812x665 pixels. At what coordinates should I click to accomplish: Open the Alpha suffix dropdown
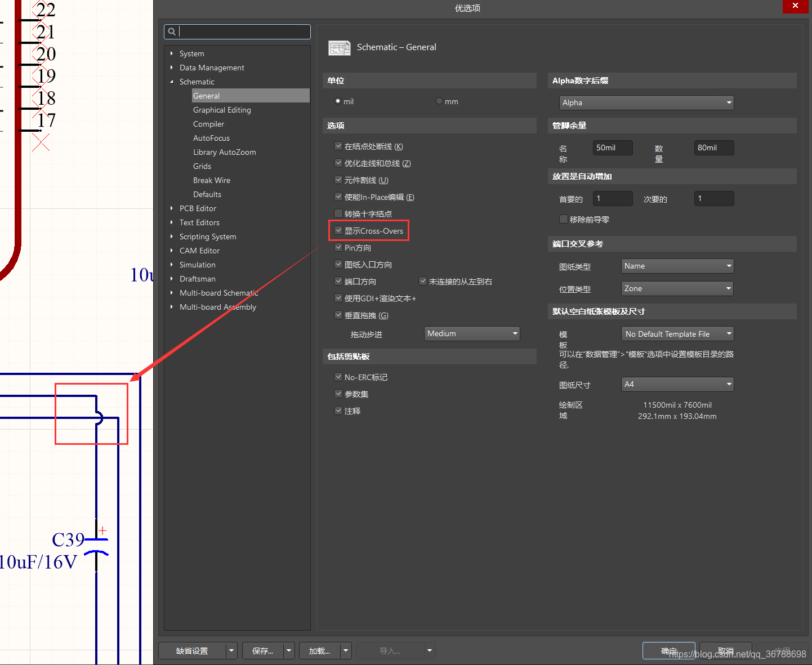click(646, 102)
